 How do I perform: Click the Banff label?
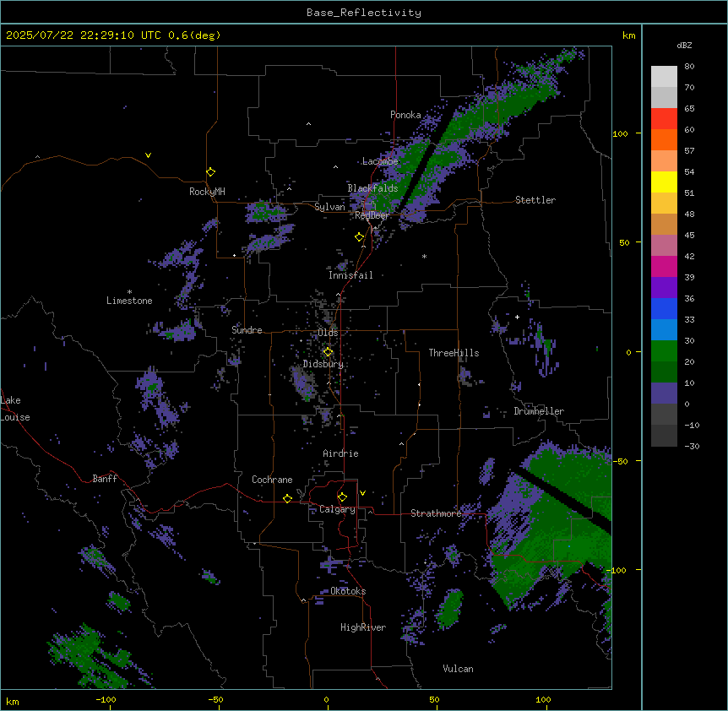coord(105,479)
